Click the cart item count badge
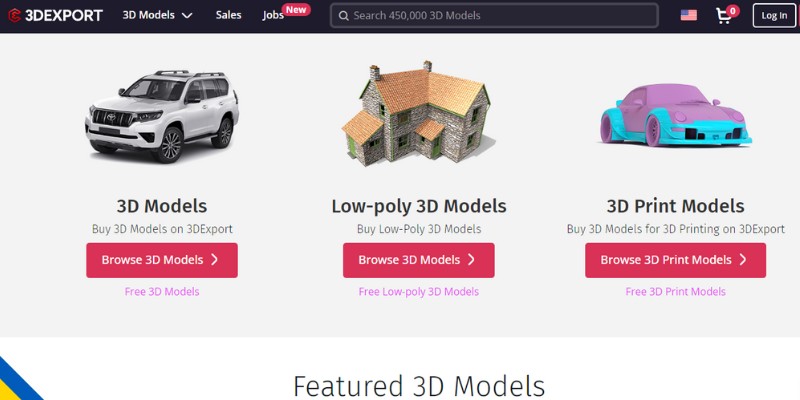800x400 pixels. coord(733,10)
